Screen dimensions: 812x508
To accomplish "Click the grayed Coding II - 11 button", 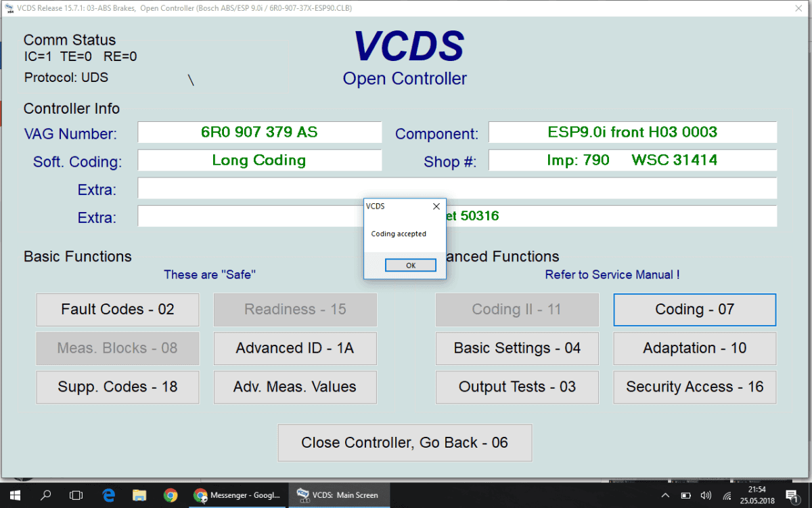I will (x=517, y=310).
